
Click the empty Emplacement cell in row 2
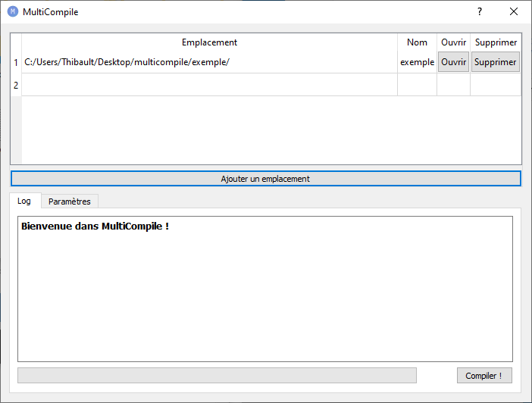[209, 85]
